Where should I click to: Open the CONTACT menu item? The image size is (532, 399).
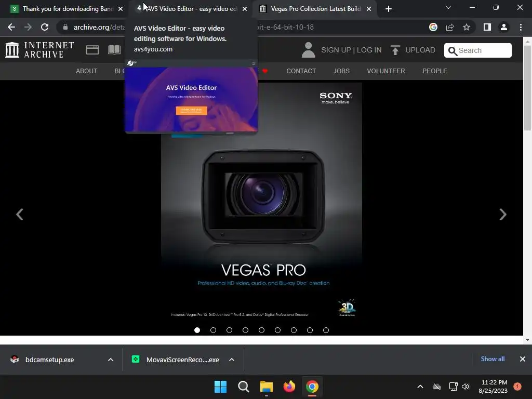click(301, 71)
